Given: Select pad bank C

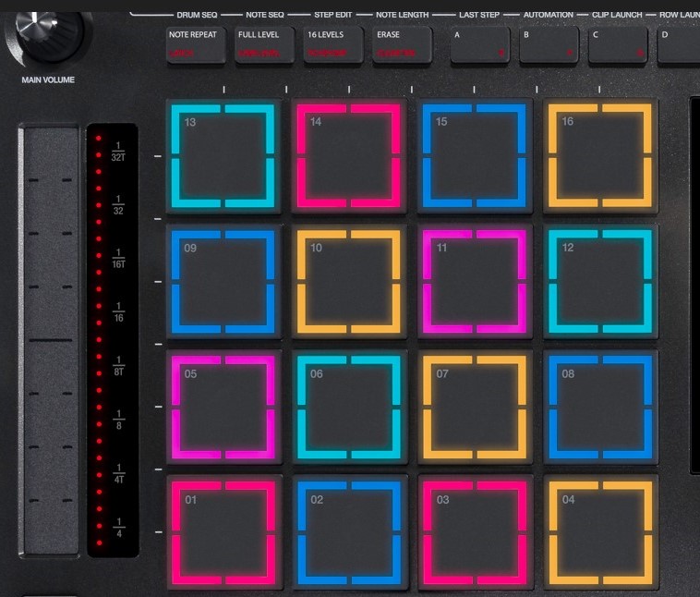Looking at the screenshot, I should [x=618, y=43].
